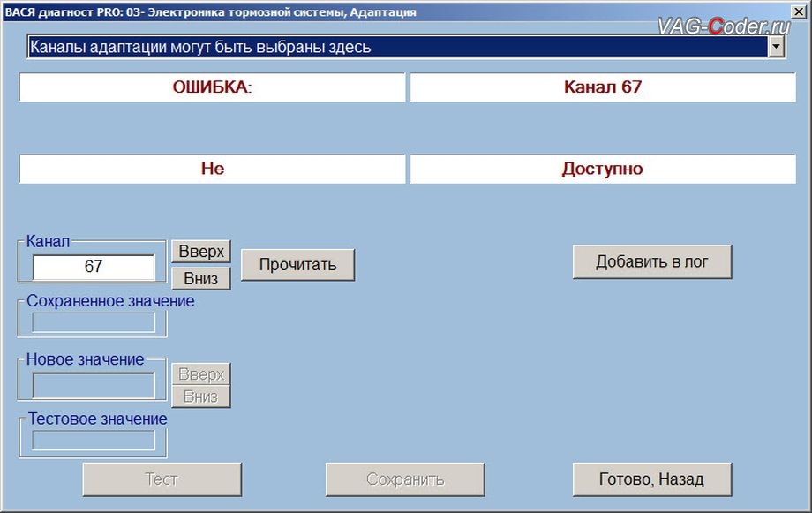Click the Канал group label
The height and width of the screenshot is (513, 812).
(x=48, y=241)
